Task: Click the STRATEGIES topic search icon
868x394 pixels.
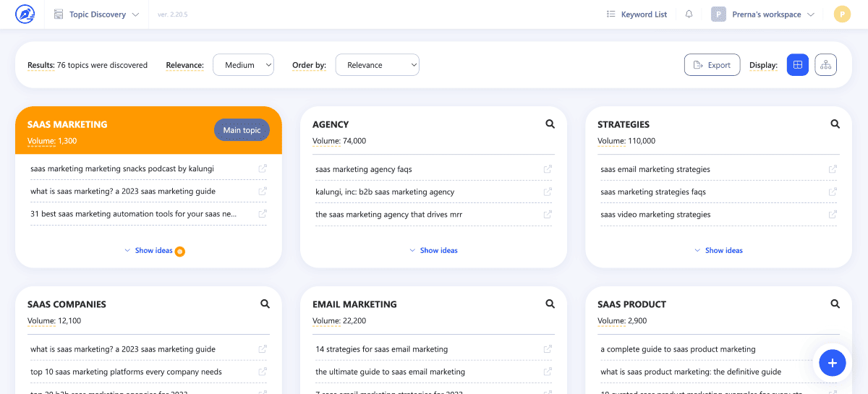Action: (835, 124)
